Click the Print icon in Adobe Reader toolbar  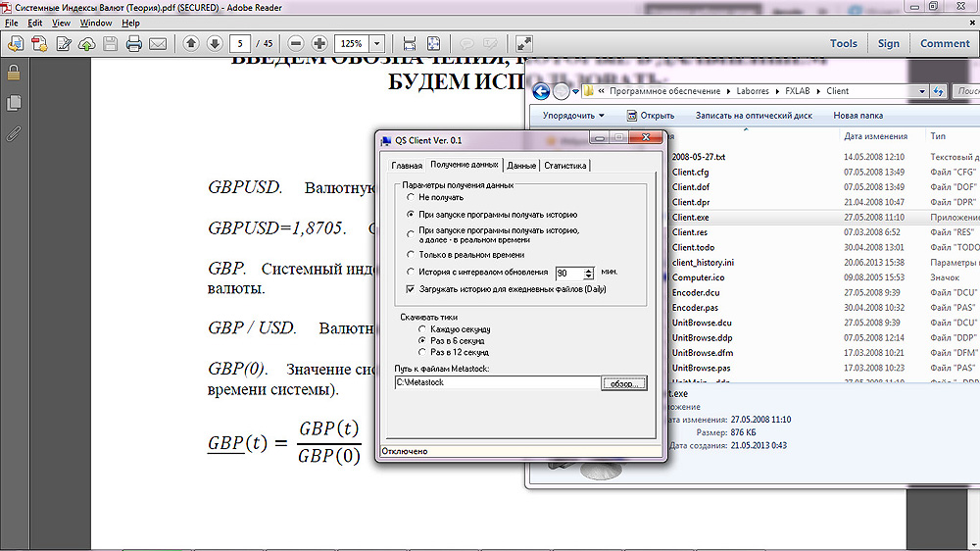(134, 43)
